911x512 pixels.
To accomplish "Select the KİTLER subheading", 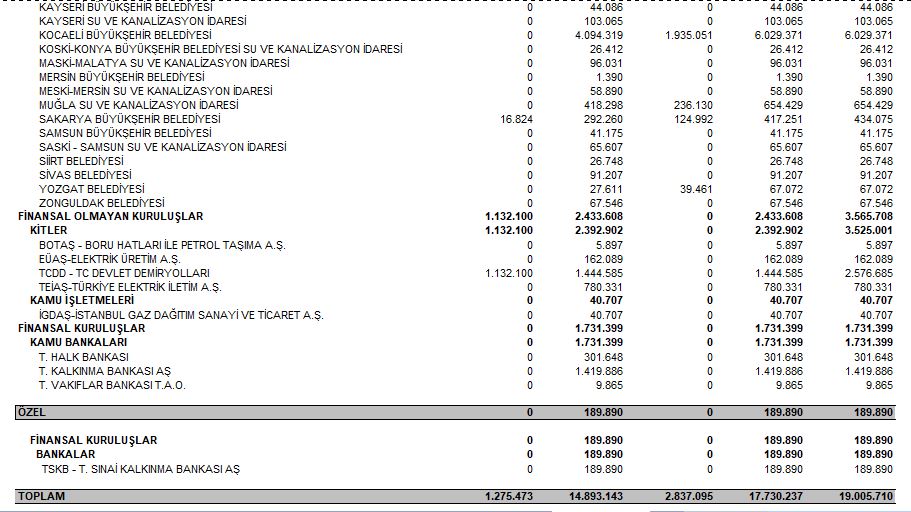I will click(x=48, y=230).
